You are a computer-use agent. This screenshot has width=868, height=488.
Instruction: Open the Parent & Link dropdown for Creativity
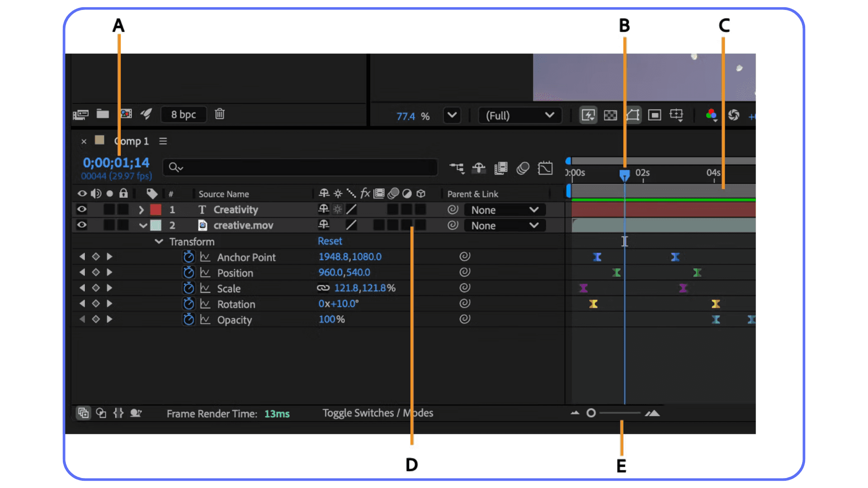point(504,209)
